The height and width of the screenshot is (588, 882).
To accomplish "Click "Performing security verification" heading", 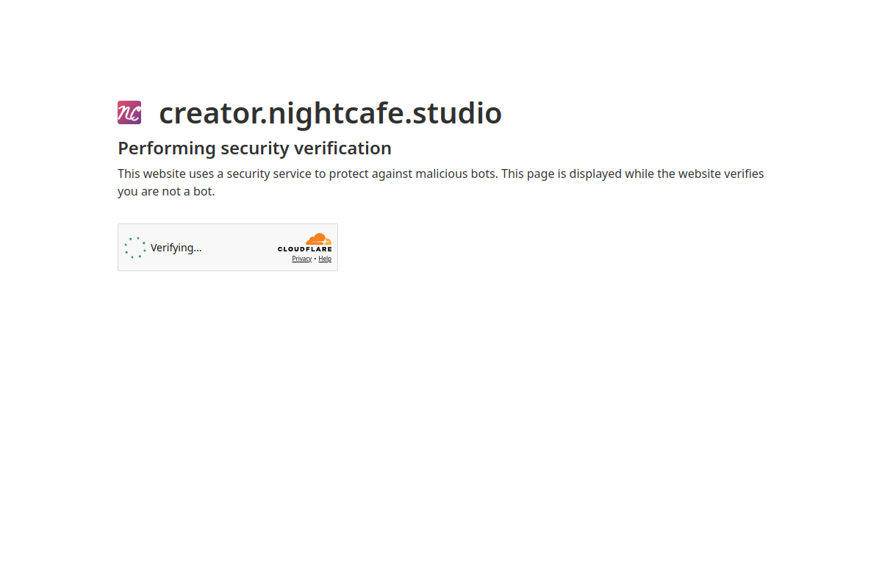I will (x=254, y=148).
